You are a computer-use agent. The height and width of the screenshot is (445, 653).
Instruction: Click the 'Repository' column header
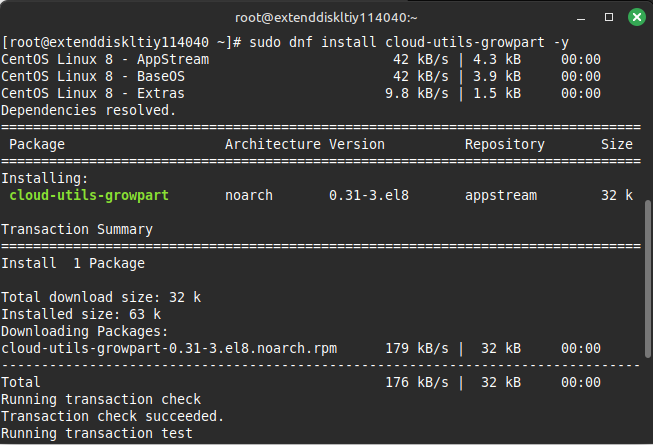click(x=505, y=144)
